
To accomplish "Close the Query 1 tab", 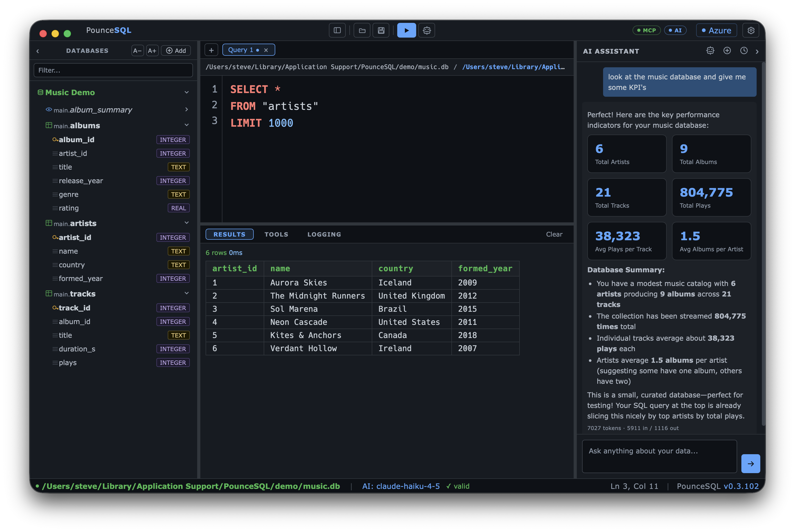I will (266, 50).
